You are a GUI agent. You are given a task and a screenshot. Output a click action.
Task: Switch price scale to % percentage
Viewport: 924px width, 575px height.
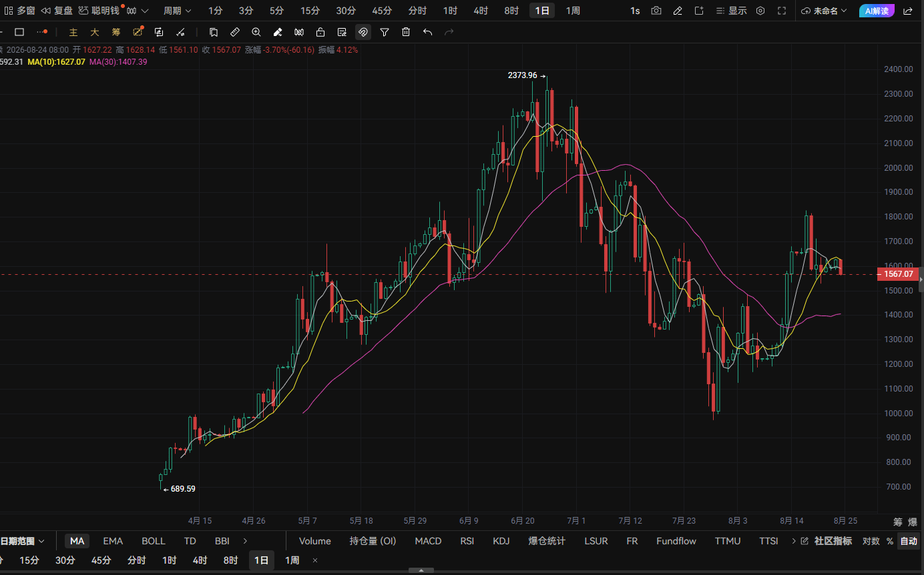(x=890, y=541)
